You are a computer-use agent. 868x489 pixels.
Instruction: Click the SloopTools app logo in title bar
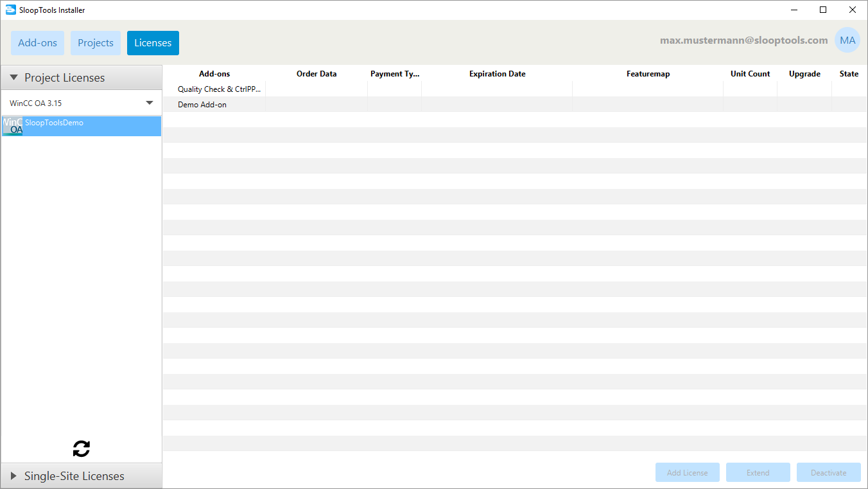[10, 10]
